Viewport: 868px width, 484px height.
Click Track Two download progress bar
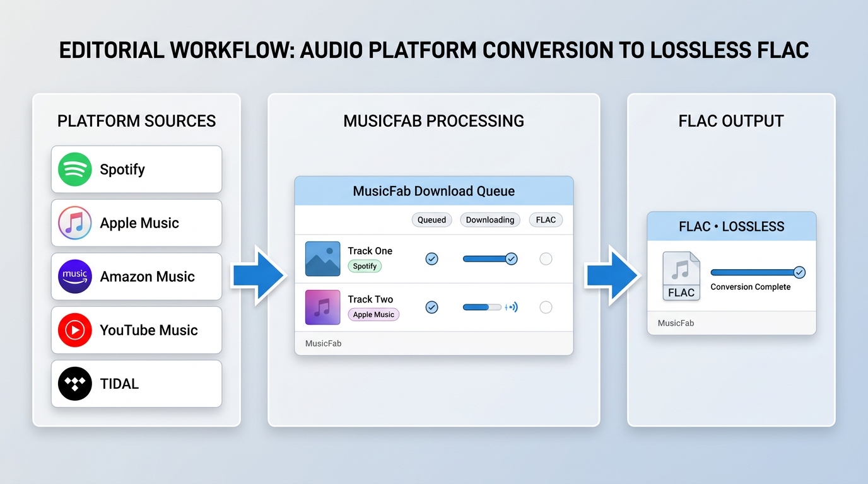pyautogui.click(x=482, y=307)
